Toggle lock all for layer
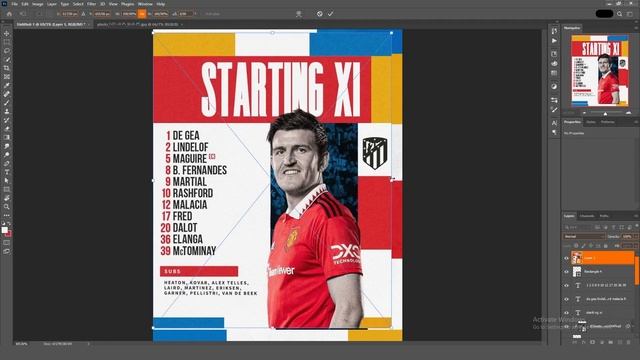 point(606,246)
